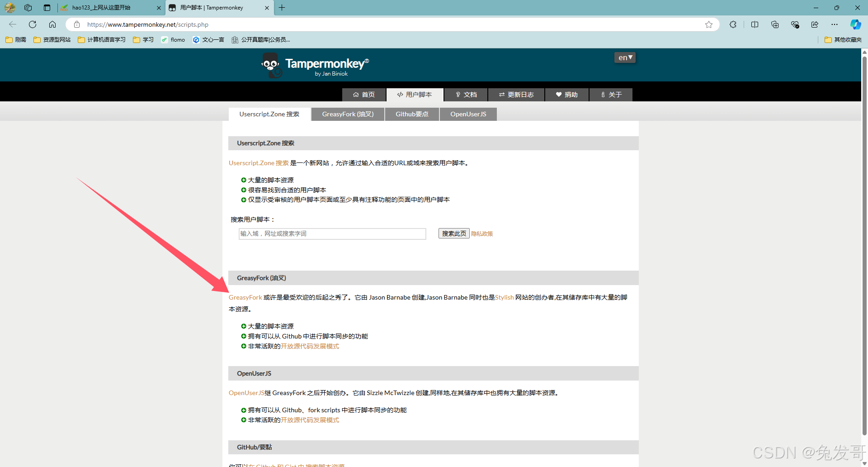Image resolution: width=868 pixels, height=467 pixels.
Task: Open the Stylish link
Action: click(x=505, y=297)
